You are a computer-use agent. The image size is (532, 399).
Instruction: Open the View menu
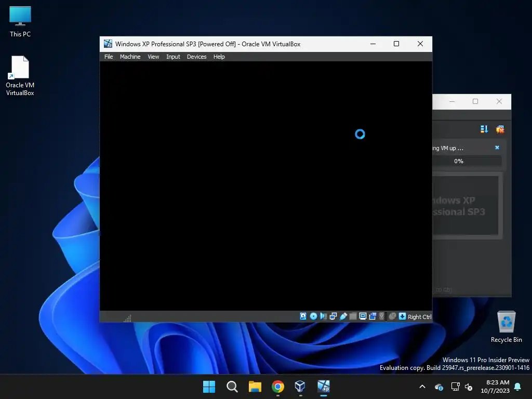(x=153, y=57)
